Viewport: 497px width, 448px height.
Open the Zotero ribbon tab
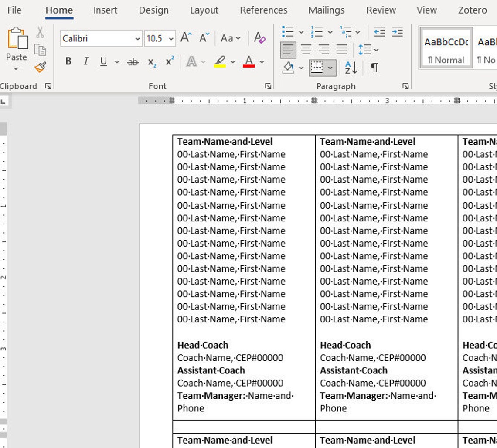[x=472, y=10]
